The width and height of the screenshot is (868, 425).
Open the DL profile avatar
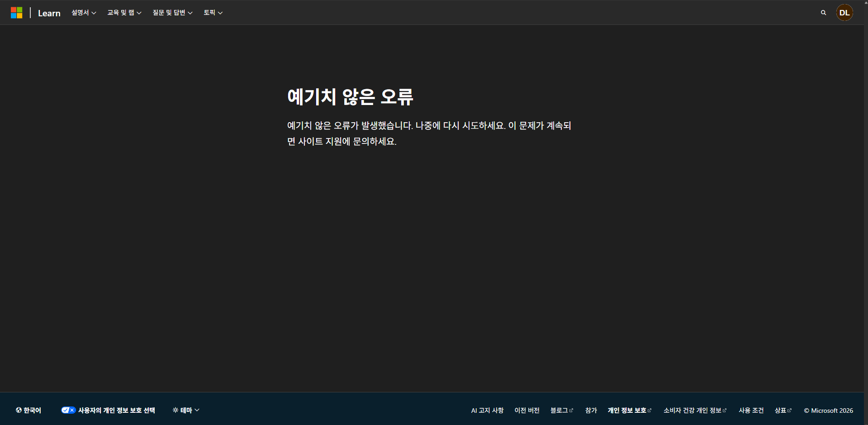coord(844,13)
